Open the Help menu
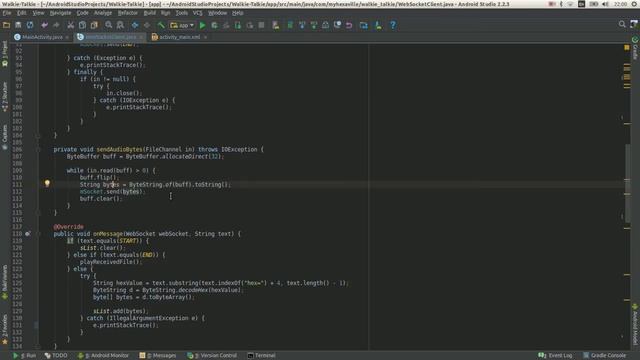 pos(238,13)
